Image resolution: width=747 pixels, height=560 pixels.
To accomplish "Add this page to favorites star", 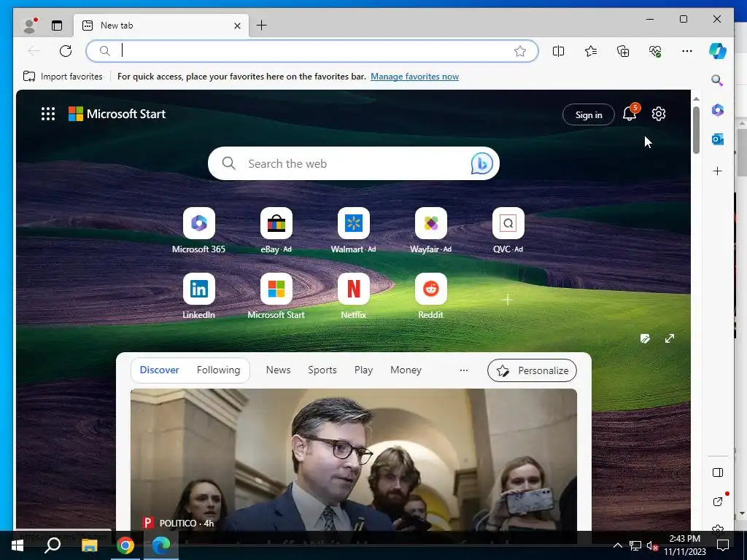I will [x=520, y=51].
